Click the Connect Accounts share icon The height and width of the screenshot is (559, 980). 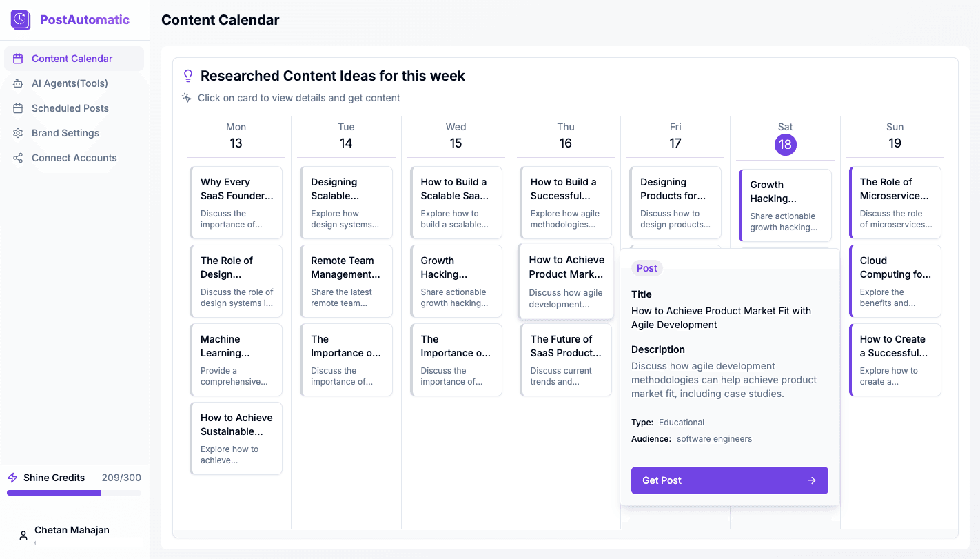coord(19,158)
